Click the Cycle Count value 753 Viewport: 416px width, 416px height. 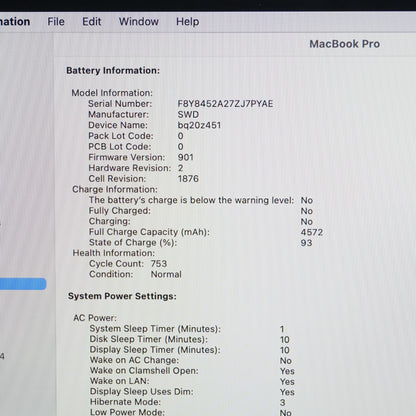pyautogui.click(x=159, y=263)
